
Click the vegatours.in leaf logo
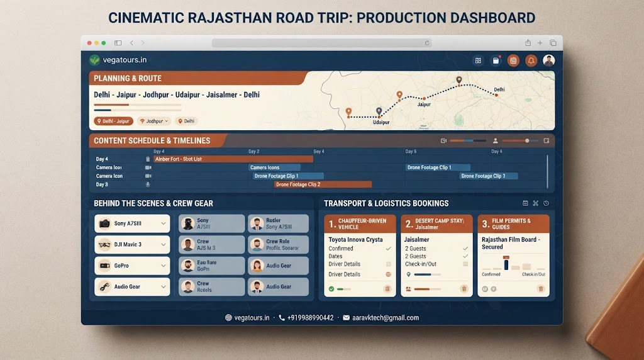[x=94, y=60]
